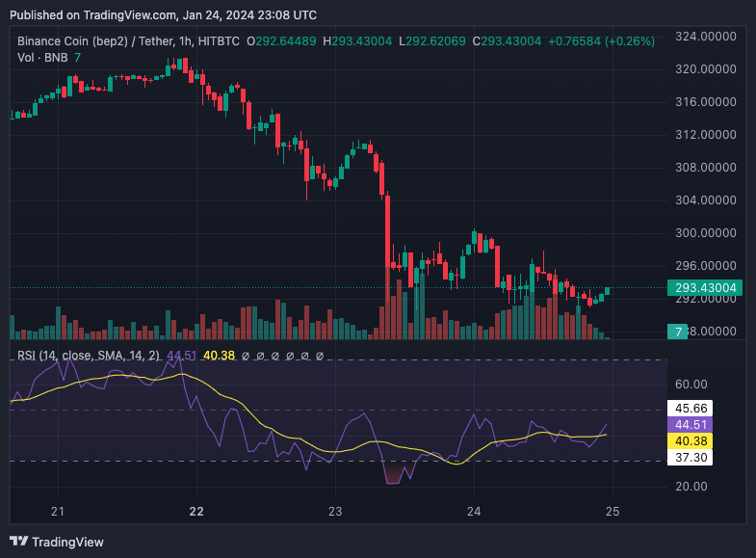The width and height of the screenshot is (756, 558).
Task: Click the green volume label 7 on axis
Action: [677, 332]
